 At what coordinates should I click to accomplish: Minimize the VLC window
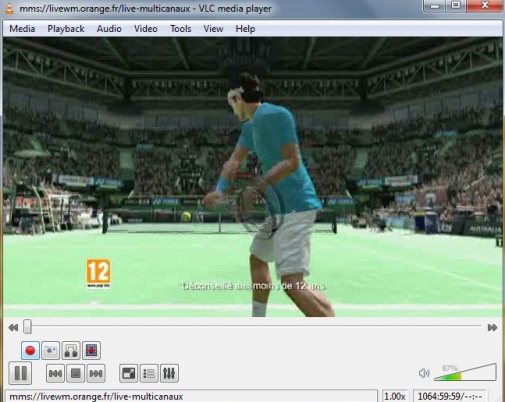(434, 6)
